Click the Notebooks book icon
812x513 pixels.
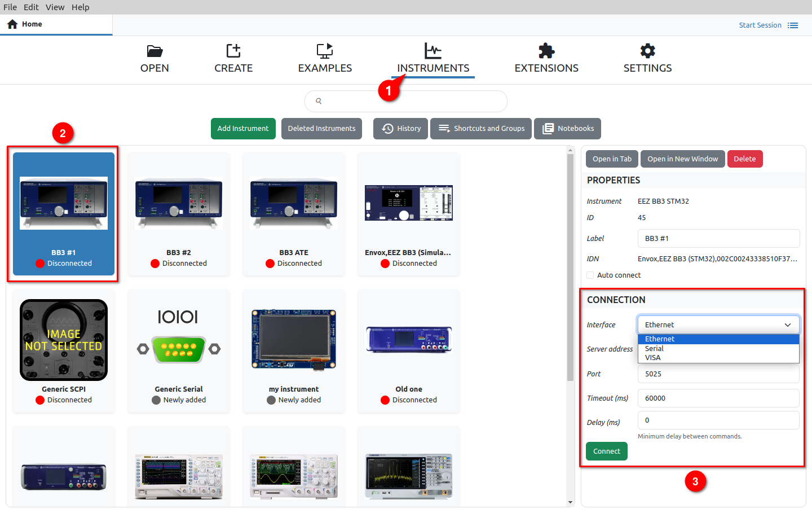point(548,129)
